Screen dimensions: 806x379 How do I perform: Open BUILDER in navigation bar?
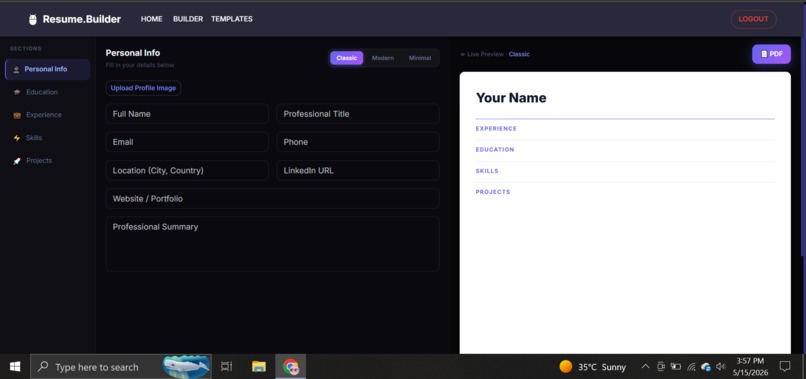click(188, 19)
